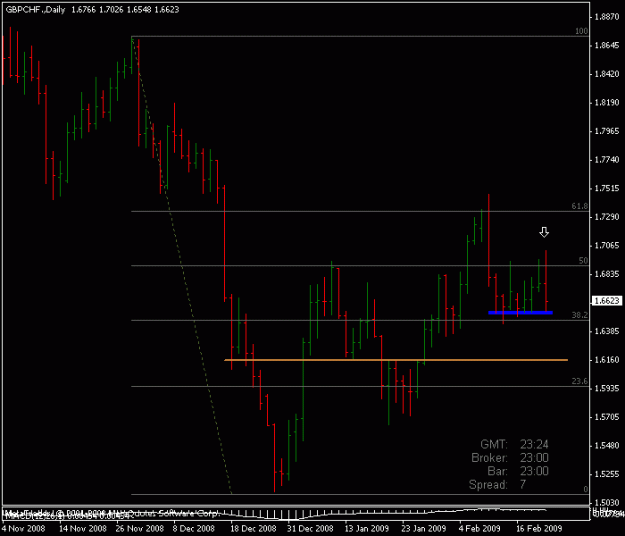Viewport: 625px width, 536px height.
Task: Click the 1.5030 price axis label
Action: coord(607,503)
